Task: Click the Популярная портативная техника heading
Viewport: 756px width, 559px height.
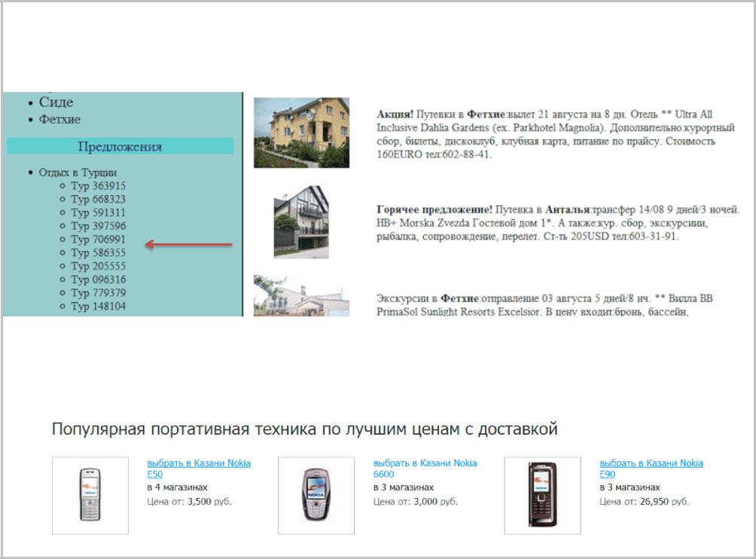Action: coord(304,429)
